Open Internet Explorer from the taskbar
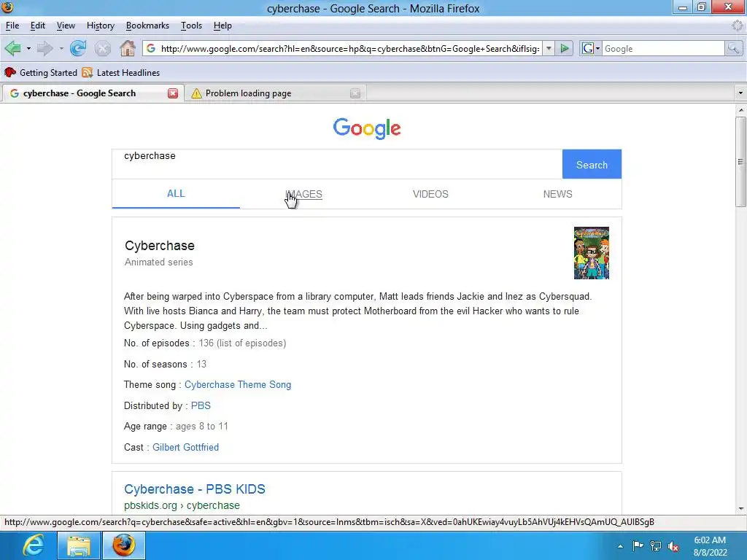This screenshot has height=560, width=747. tap(34, 545)
